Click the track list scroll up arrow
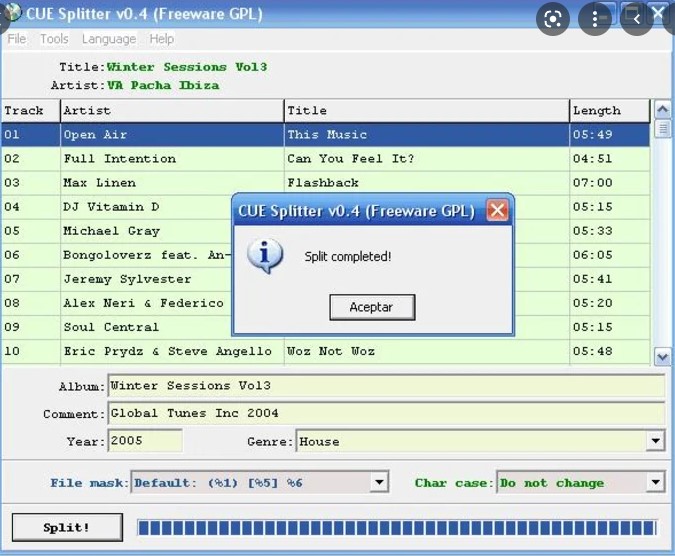 pyautogui.click(x=663, y=110)
